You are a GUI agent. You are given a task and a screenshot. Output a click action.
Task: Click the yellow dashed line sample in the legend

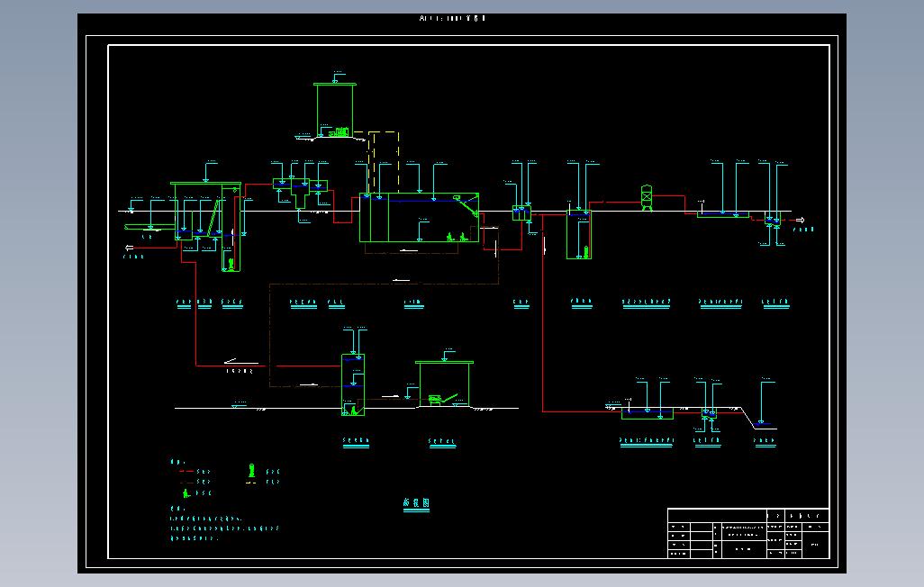(x=251, y=483)
